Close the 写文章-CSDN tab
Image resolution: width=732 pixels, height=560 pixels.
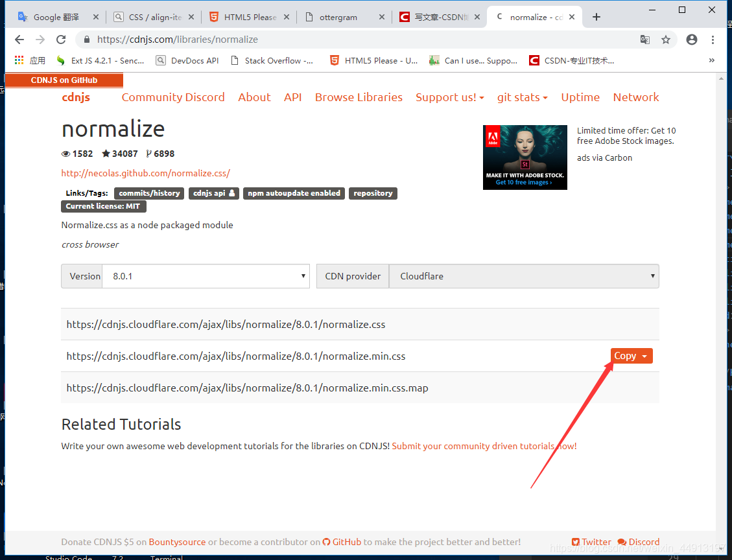tap(477, 17)
